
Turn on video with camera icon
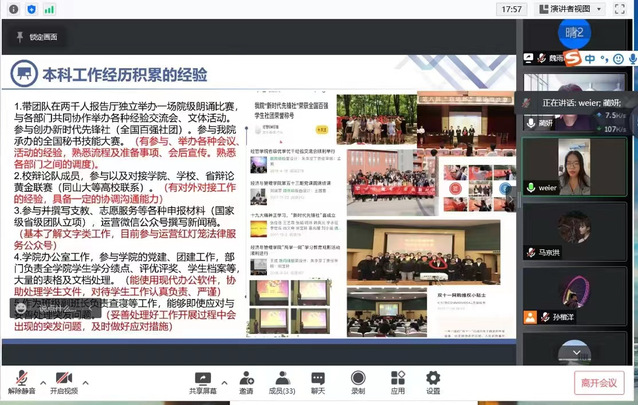(63, 379)
